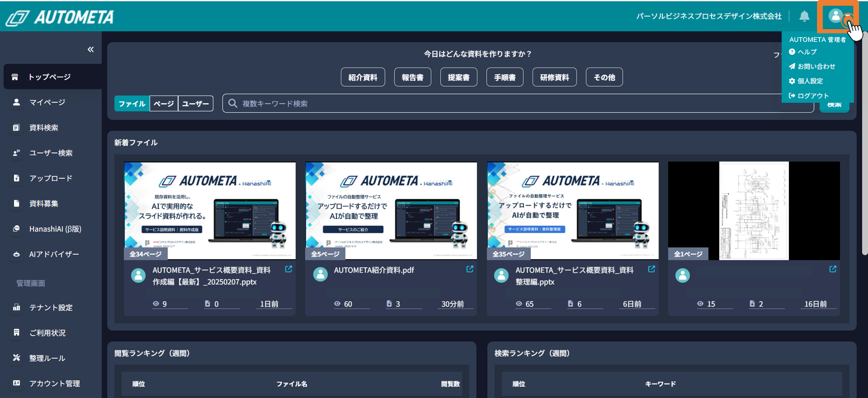Image resolution: width=868 pixels, height=398 pixels.
Task: Open アップロード page label
Action: click(x=51, y=178)
